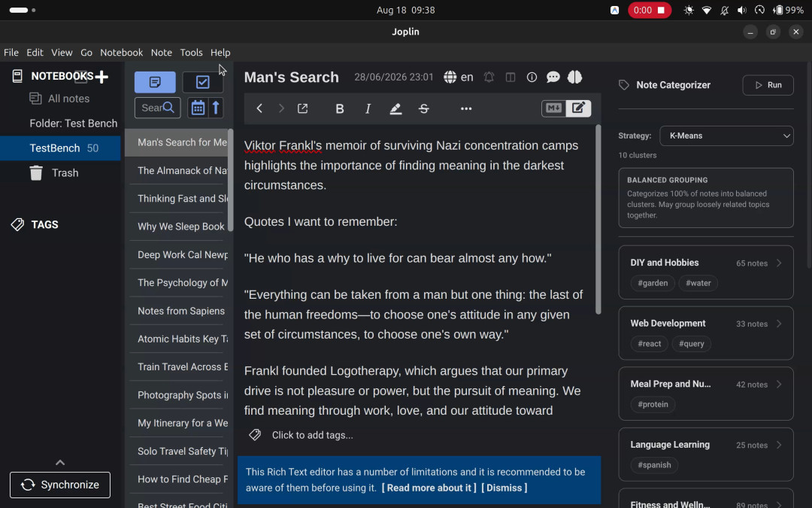The width and height of the screenshot is (812, 508).
Task: Select the #protein tag chip
Action: click(653, 404)
